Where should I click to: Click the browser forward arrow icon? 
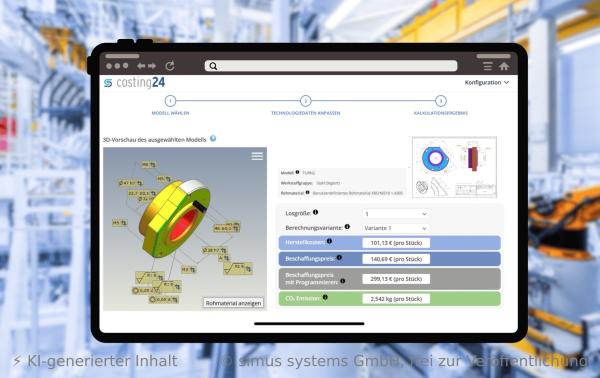pyautogui.click(x=152, y=66)
